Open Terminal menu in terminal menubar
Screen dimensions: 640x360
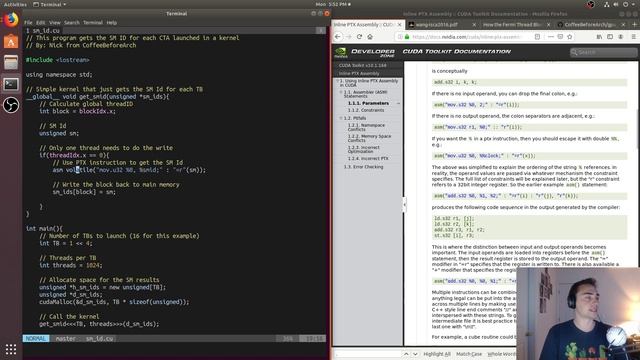(x=93, y=22)
